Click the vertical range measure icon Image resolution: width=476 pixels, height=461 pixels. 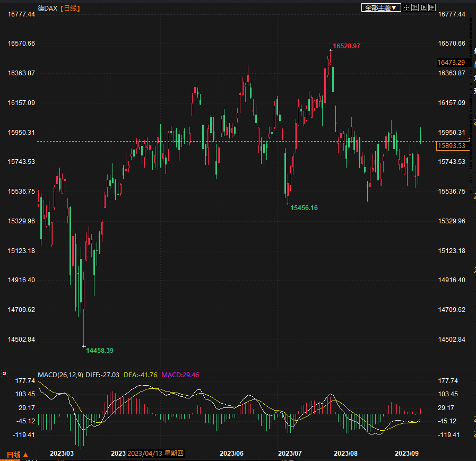tap(415, 7)
